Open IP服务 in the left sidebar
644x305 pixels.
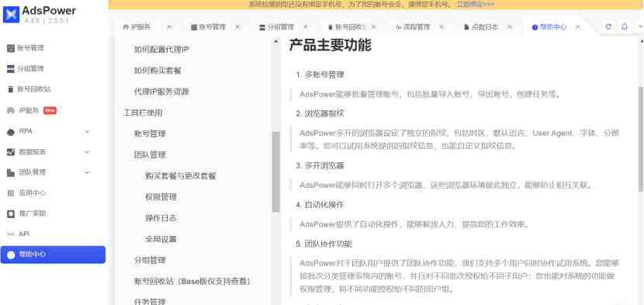pos(24,110)
